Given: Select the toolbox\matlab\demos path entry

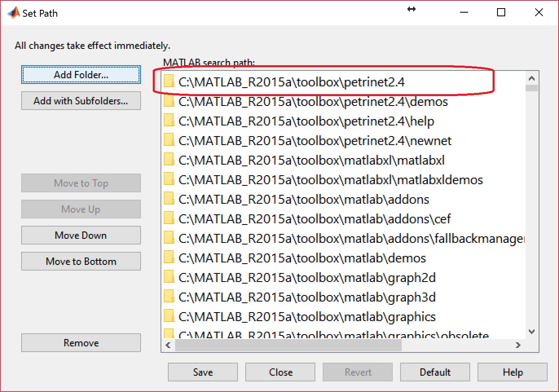Looking at the screenshot, I should [343, 258].
